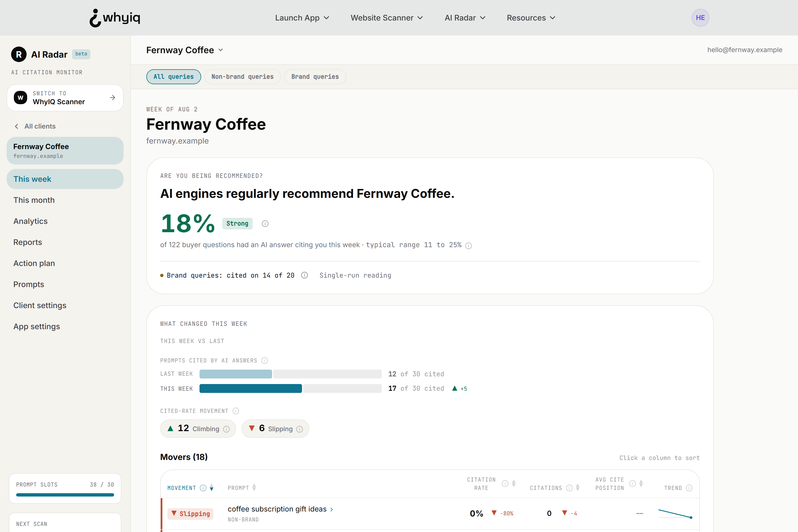Viewport: 798px width, 532px height.
Task: Go to Reports in the sidebar
Action: point(65,242)
